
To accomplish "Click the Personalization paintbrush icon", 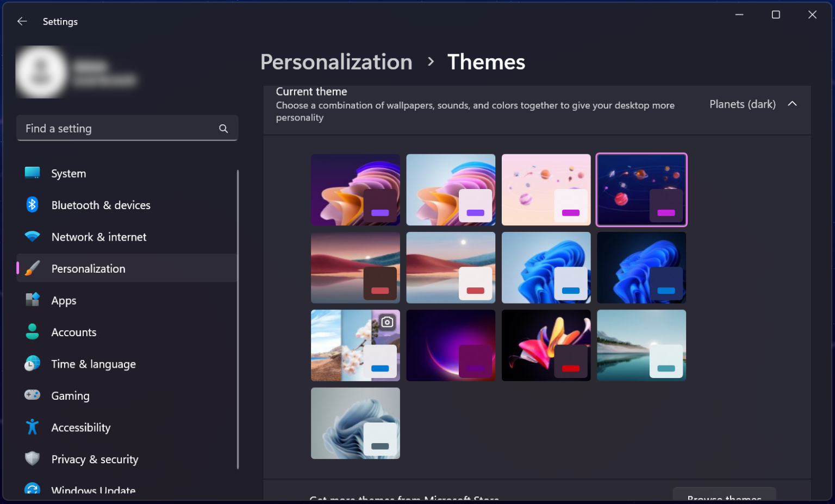I will coord(33,268).
